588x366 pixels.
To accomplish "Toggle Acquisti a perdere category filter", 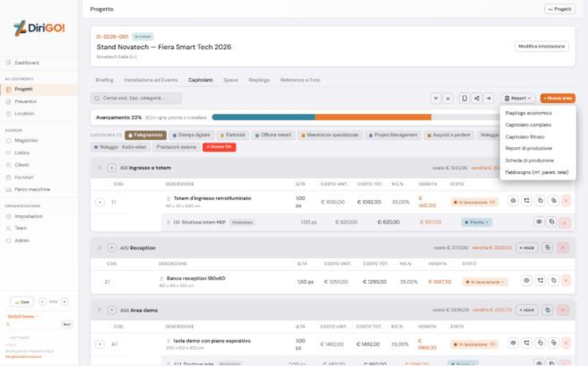I will pyautogui.click(x=448, y=135).
